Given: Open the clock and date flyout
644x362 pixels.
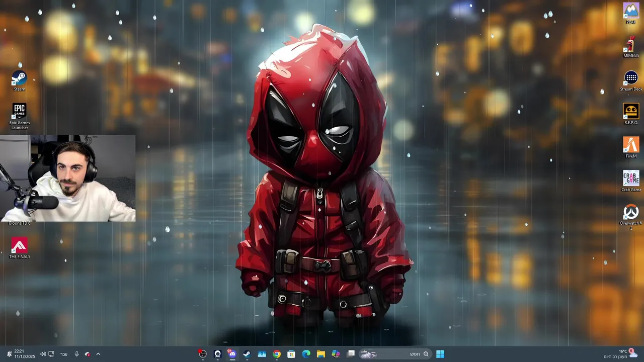Looking at the screenshot, I should (x=24, y=354).
